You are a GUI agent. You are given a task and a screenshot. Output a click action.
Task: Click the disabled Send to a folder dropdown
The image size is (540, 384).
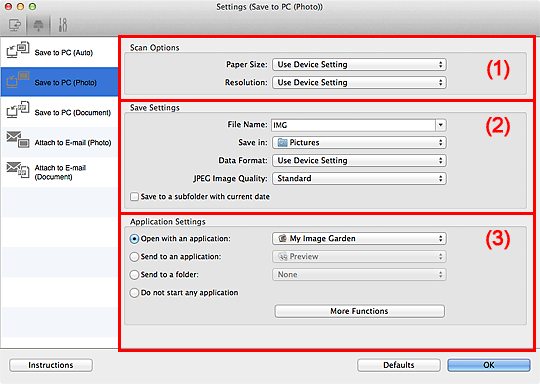point(359,274)
